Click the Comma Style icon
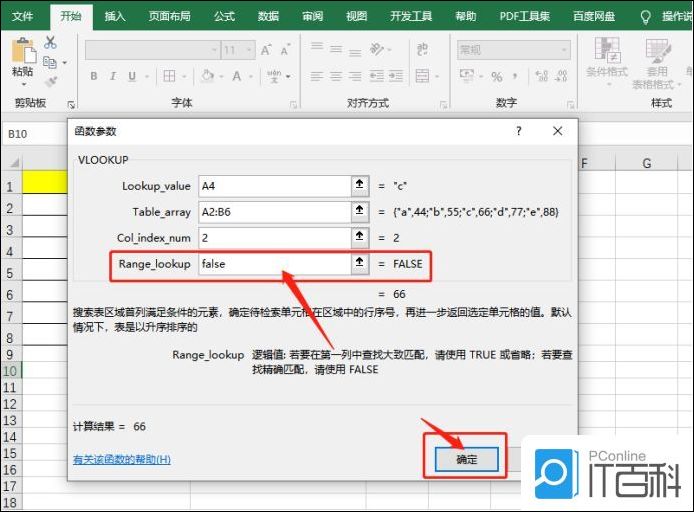This screenshot has height=512, width=694. click(x=515, y=76)
